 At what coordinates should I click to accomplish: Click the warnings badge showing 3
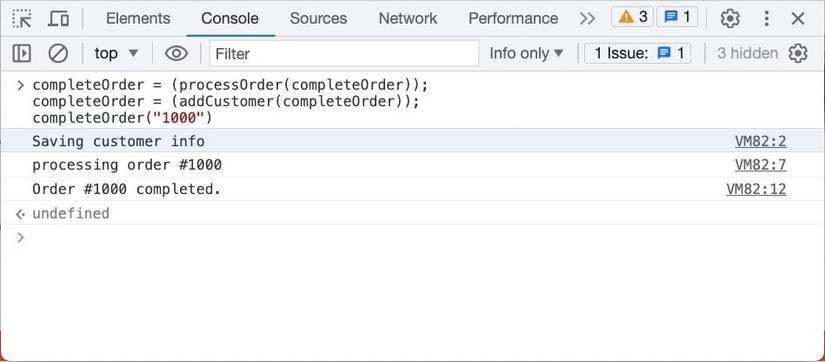click(x=632, y=17)
